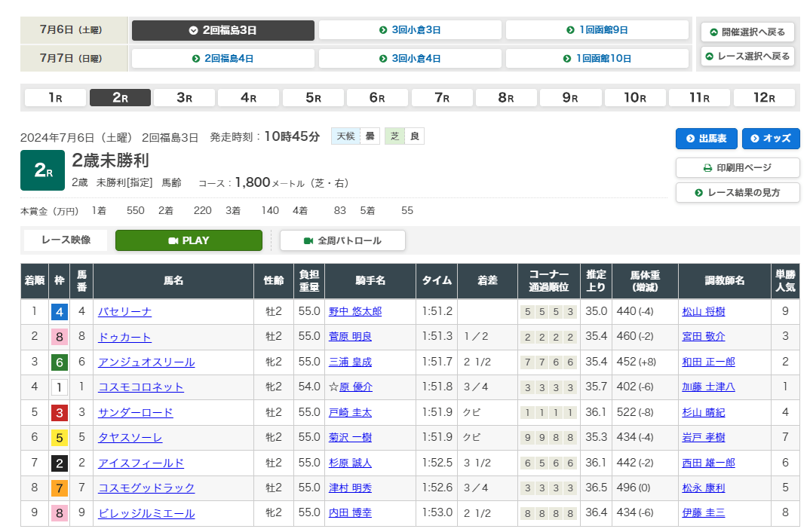Switch to race 1R tab
Viewport: 810px width, 532px height.
56,98
